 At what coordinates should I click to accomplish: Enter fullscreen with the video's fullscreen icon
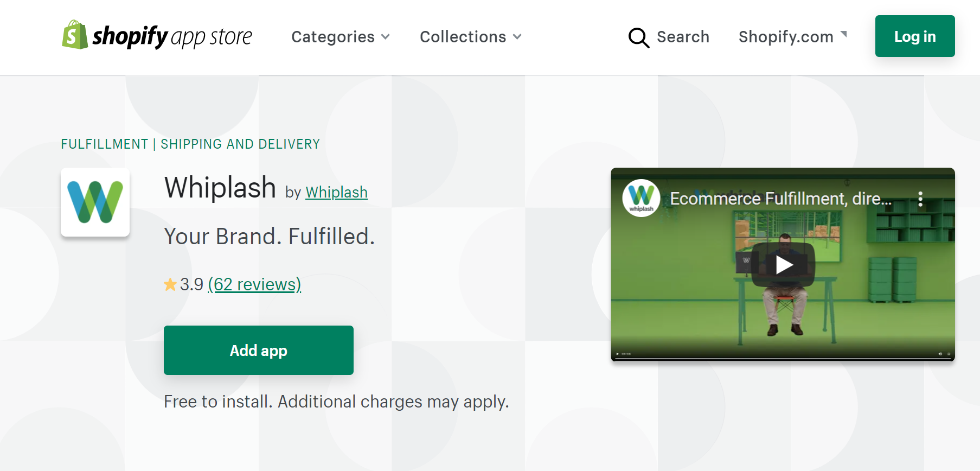pos(949,354)
